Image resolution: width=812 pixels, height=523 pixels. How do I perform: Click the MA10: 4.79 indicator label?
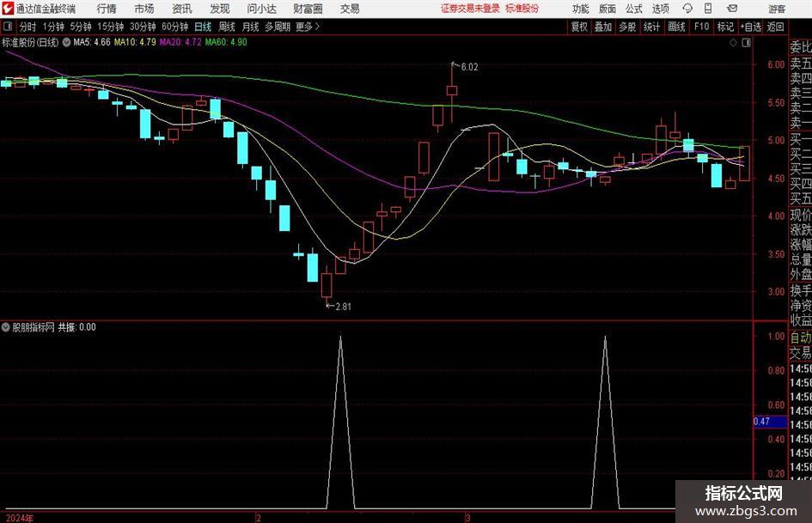(x=135, y=42)
